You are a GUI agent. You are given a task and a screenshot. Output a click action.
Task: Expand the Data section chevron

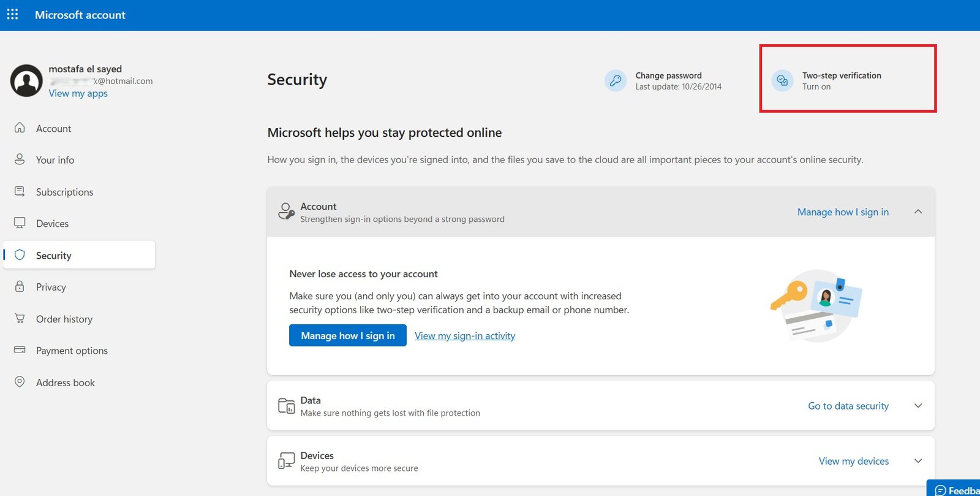(918, 405)
